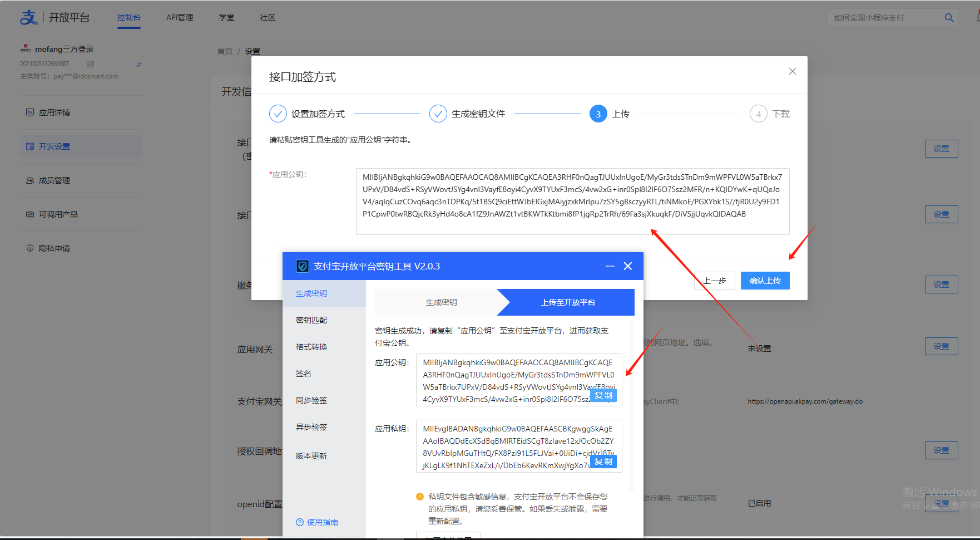Click the switch account arrows icon
This screenshot has height=540, width=980.
(139, 65)
